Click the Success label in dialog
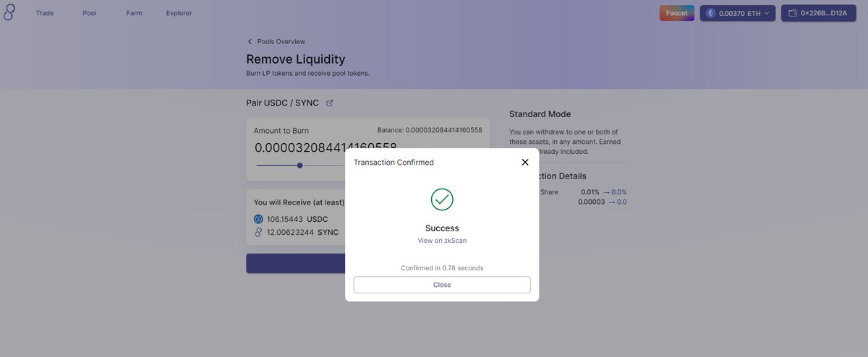The image size is (868, 357). coord(442,228)
